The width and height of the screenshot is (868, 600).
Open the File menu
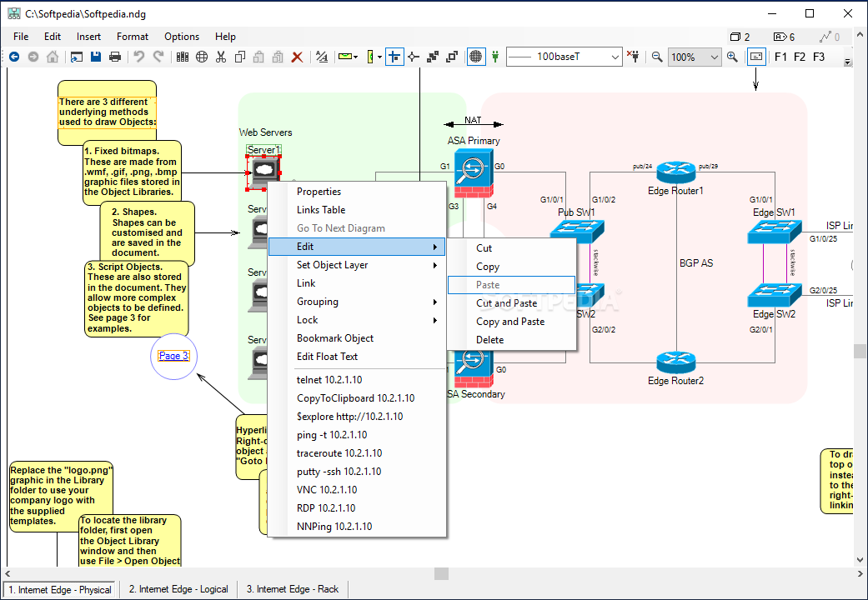click(x=21, y=37)
